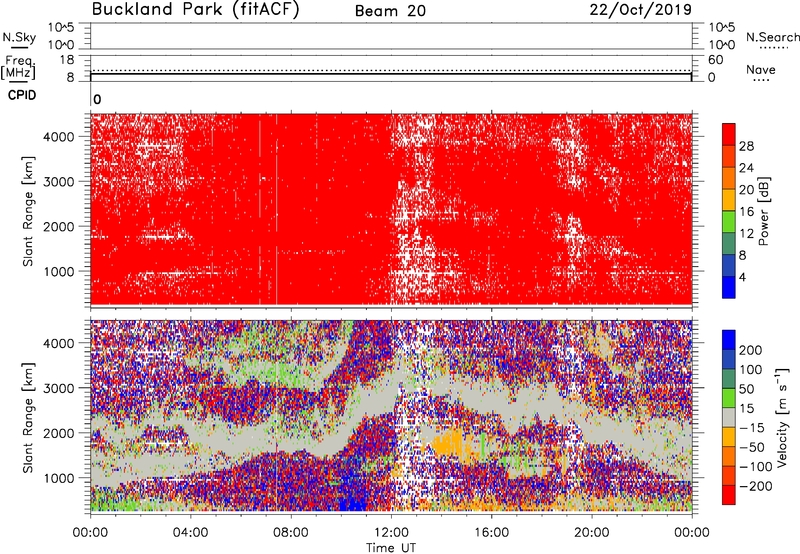The height and width of the screenshot is (554, 800).
Task: Click the 'CPID' label
Action: click(22, 95)
